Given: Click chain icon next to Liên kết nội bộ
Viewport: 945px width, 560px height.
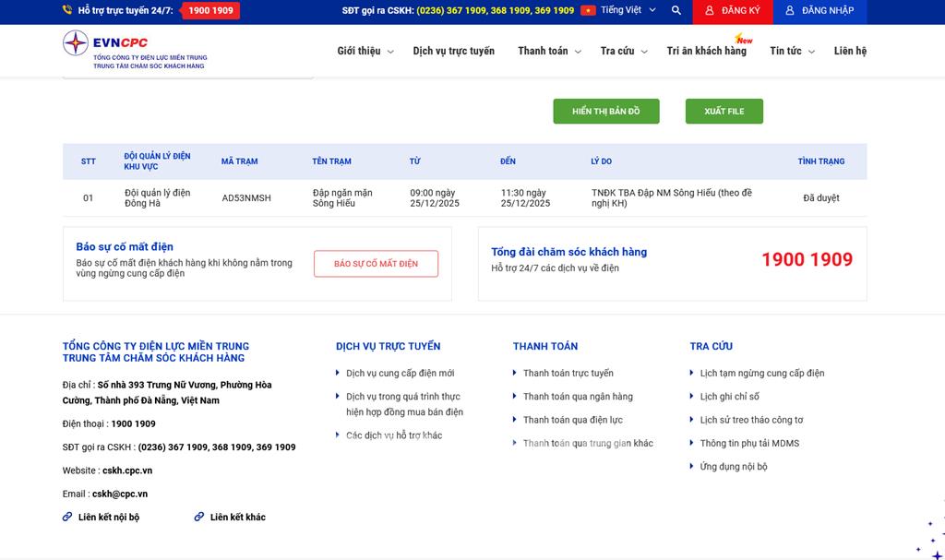Looking at the screenshot, I should point(67,517).
